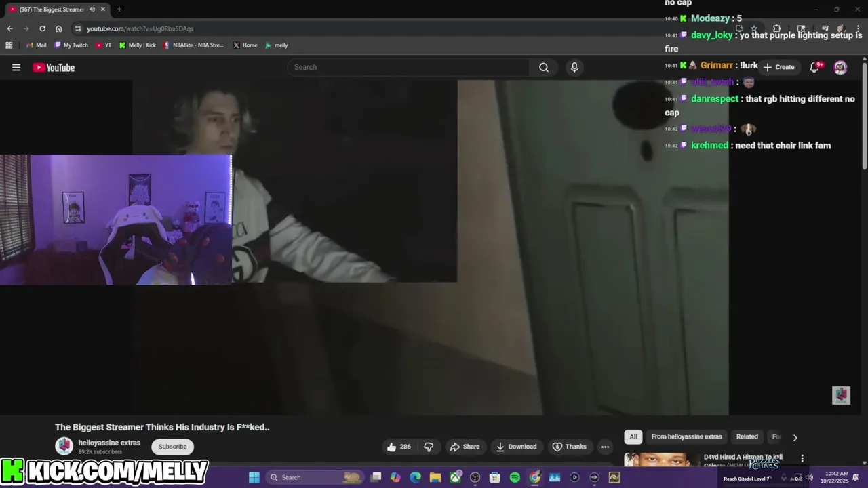Screen dimensions: 868x488
Task: Select From helloyassine extras chip
Action: (686, 436)
